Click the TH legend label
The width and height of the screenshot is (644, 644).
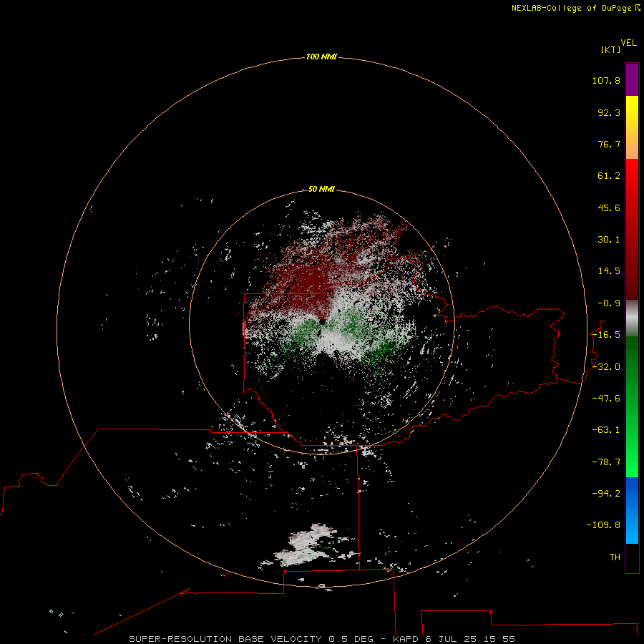click(615, 557)
